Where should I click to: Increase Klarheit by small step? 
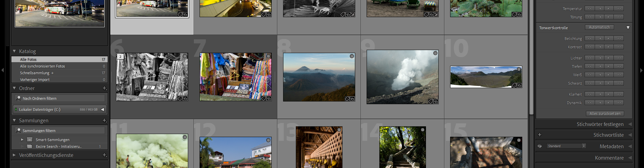[609, 94]
